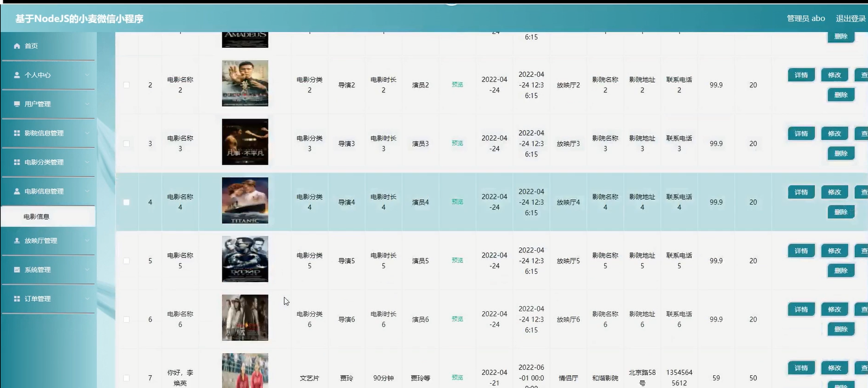Open the poster thumbnail of 电影名称3

tap(245, 142)
